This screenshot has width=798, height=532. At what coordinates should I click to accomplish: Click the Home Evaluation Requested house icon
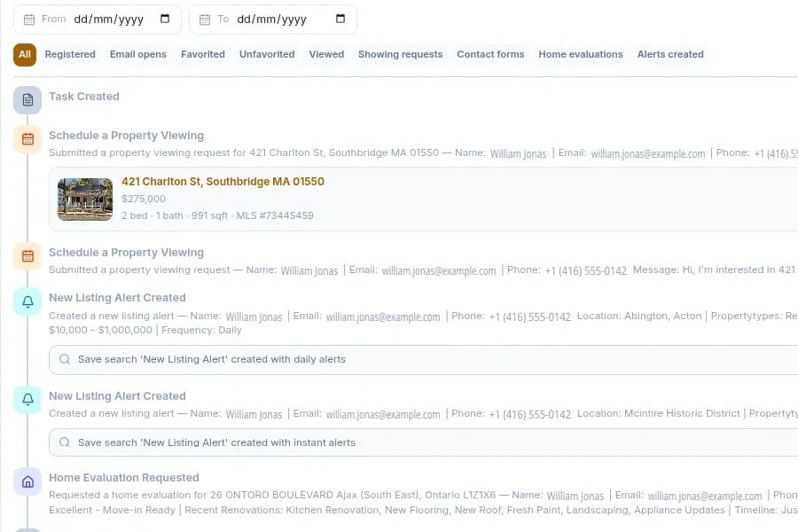pos(27,481)
